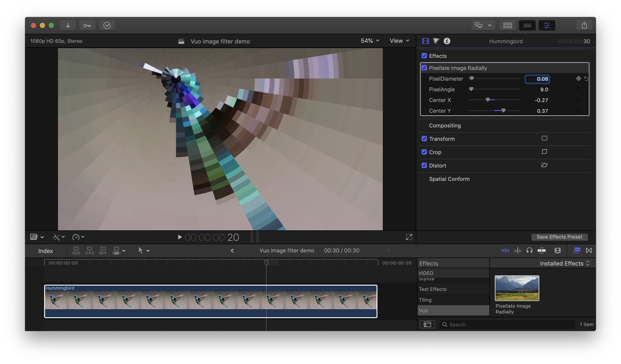Open the share export icon
The width and height of the screenshot is (621, 364).
click(584, 25)
